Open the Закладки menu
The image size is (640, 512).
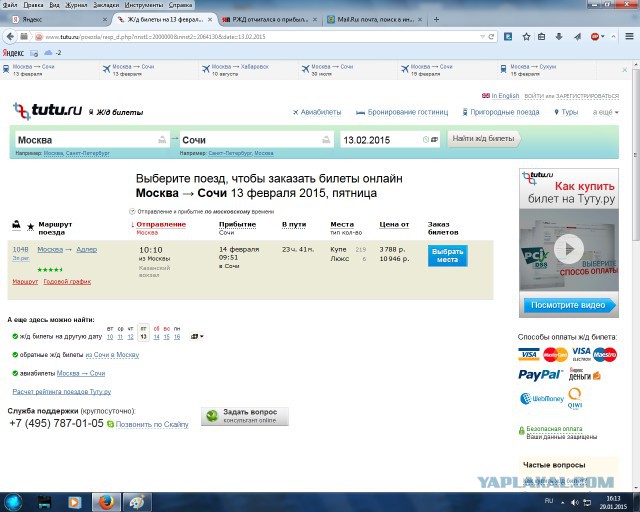106,5
